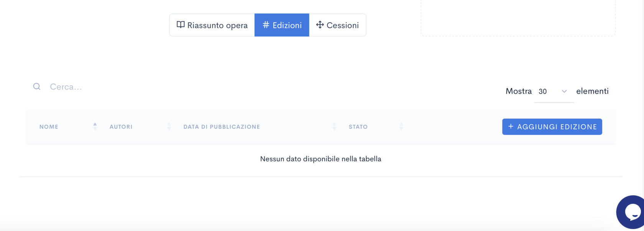Click the Autori sort arrows
Image resolution: width=644 pixels, height=231 pixels.
pos(169,127)
